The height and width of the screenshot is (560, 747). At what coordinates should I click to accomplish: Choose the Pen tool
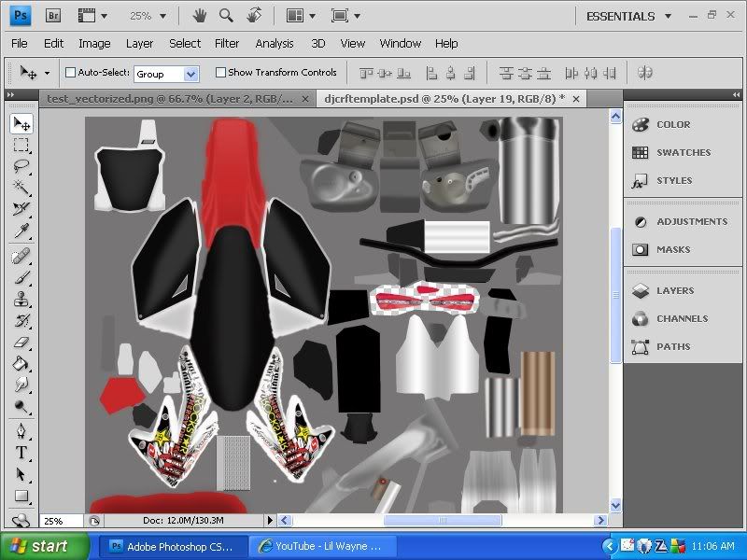[21, 430]
